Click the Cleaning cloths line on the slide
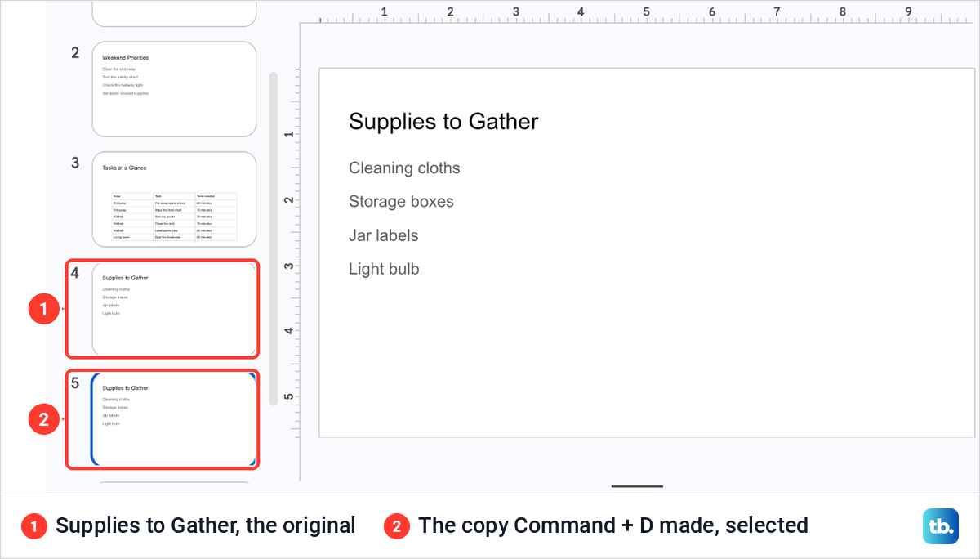Image resolution: width=980 pixels, height=559 pixels. coord(404,168)
